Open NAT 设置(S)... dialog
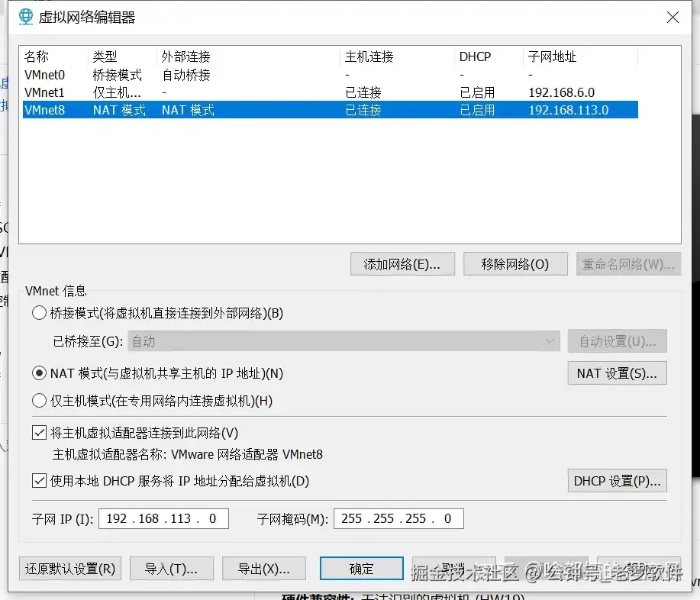 [618, 373]
